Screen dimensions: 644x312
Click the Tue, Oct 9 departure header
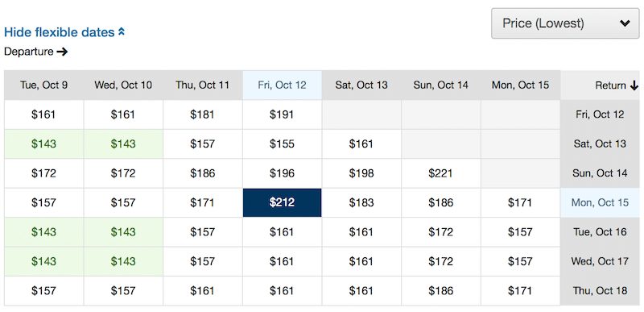tap(44, 85)
